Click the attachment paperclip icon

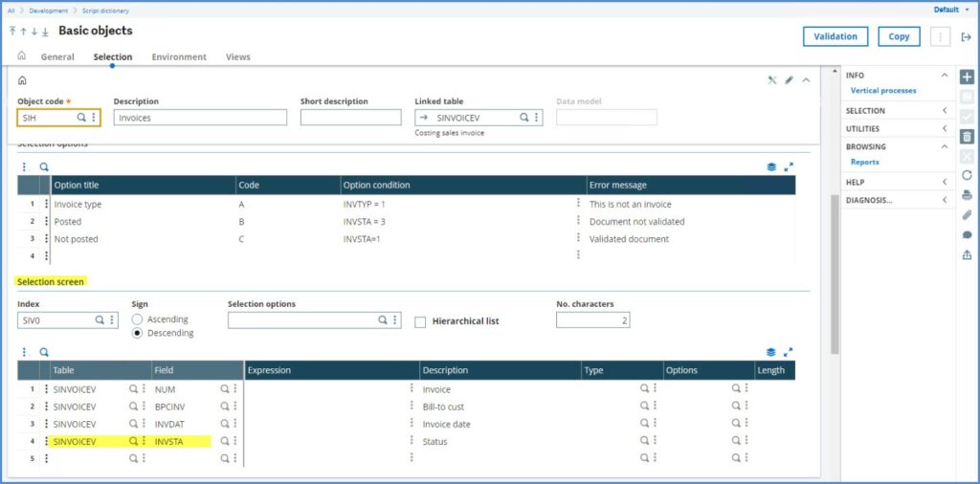(x=967, y=215)
